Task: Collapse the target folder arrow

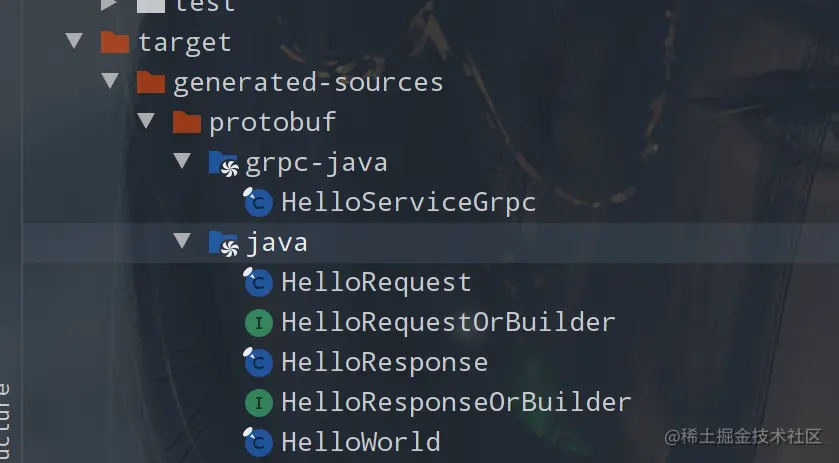Action: (74, 41)
